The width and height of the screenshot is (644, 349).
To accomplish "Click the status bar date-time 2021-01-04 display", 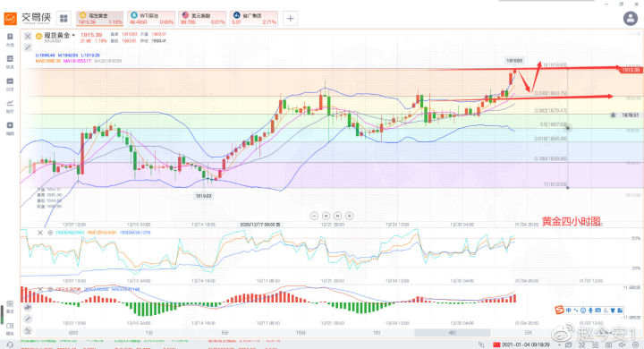I will (x=525, y=345).
